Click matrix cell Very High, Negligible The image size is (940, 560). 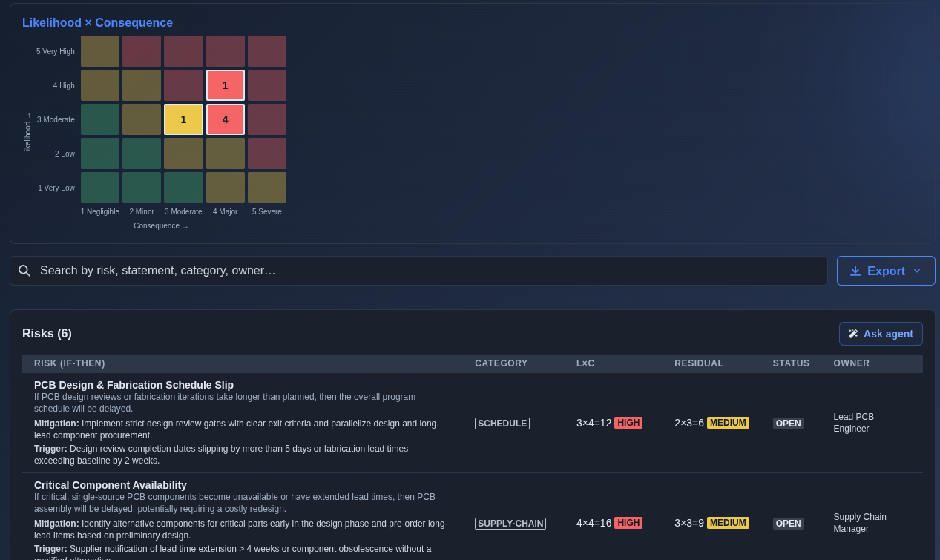[100, 51]
